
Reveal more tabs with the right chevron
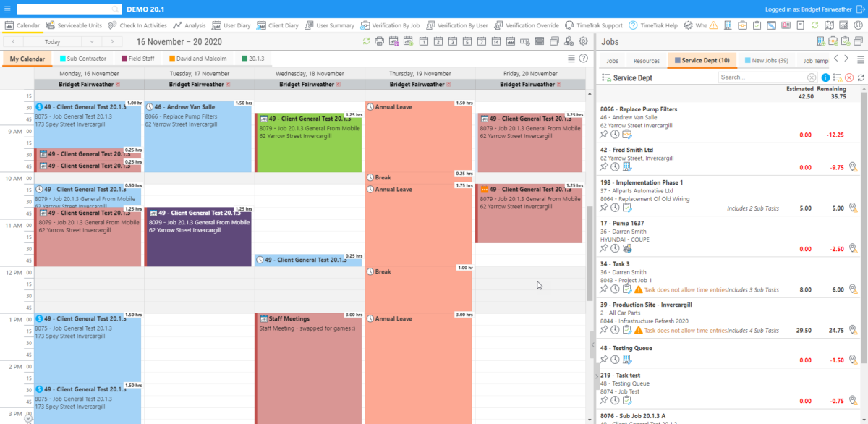click(x=845, y=60)
